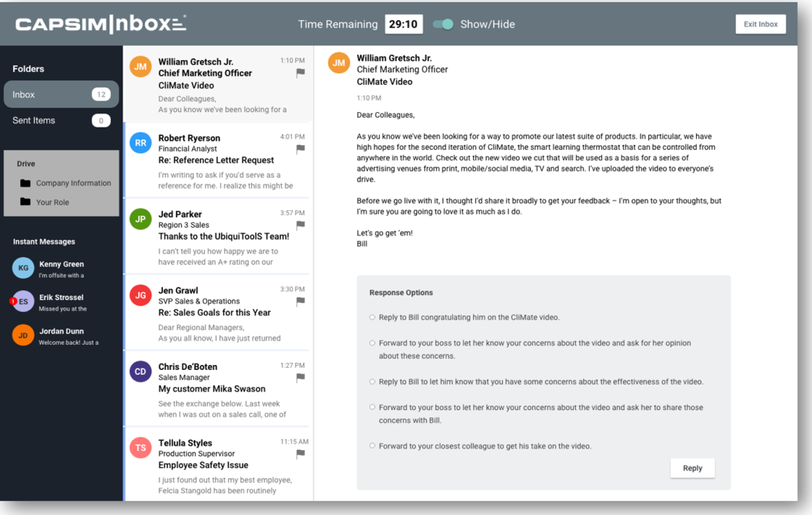The image size is (812, 515).
Task: Flag Chris De'Boten's Mika Swason email
Action: click(x=300, y=377)
